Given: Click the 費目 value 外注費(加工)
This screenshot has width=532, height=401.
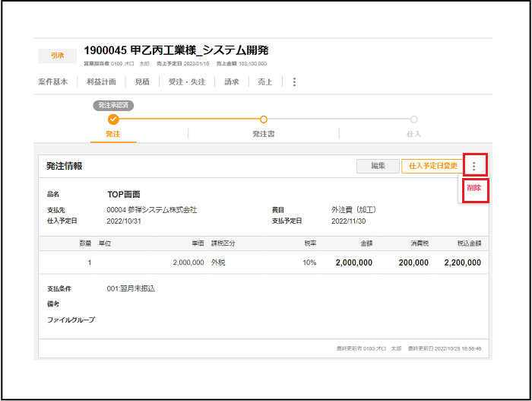Looking at the screenshot, I should point(353,210).
